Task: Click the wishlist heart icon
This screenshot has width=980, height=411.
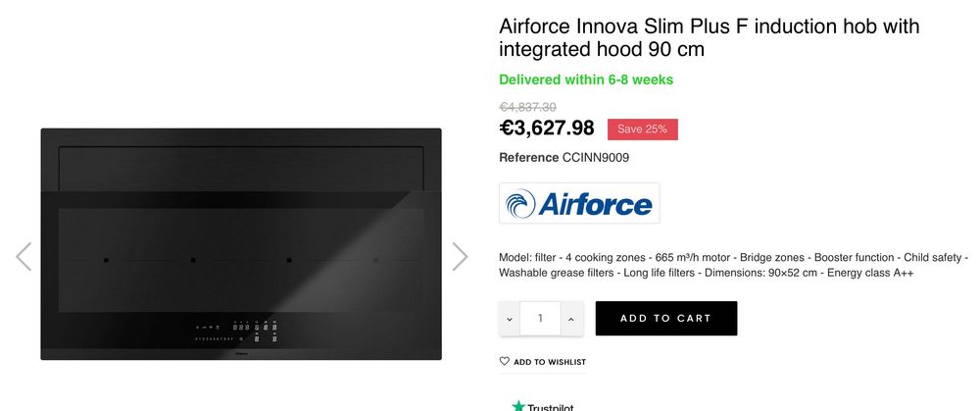Action: pyautogui.click(x=505, y=361)
